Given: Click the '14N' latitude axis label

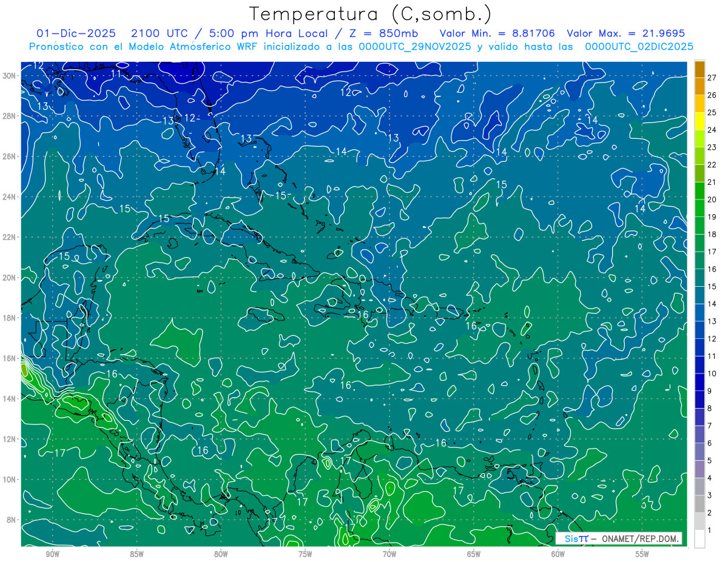Looking at the screenshot, I should click(x=10, y=399).
